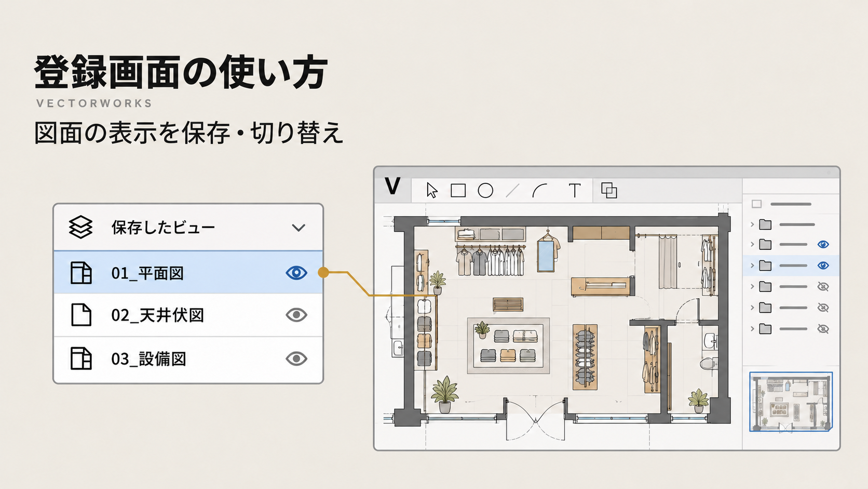Select the 01_平面図 saved view
Screen dimensions: 868x489
click(188, 272)
